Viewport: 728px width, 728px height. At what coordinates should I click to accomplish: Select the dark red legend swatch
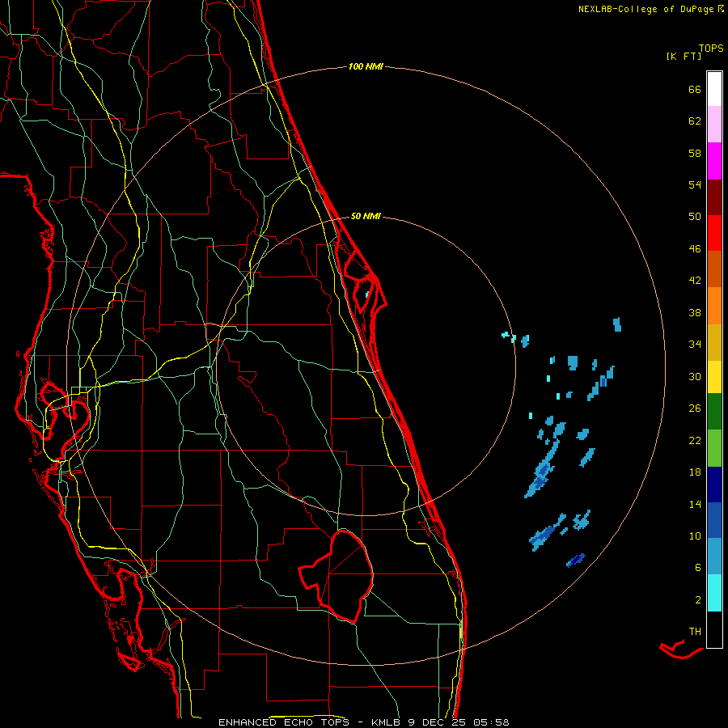(x=714, y=197)
